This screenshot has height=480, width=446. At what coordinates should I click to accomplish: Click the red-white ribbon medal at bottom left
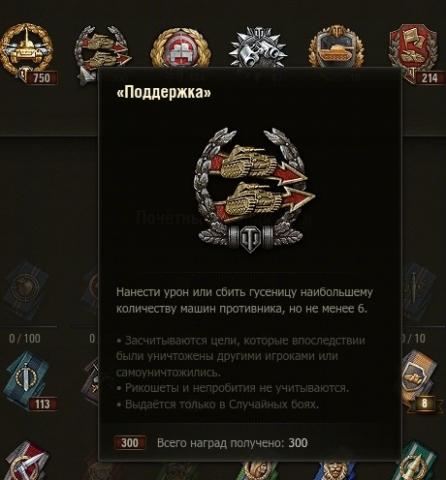27,462
